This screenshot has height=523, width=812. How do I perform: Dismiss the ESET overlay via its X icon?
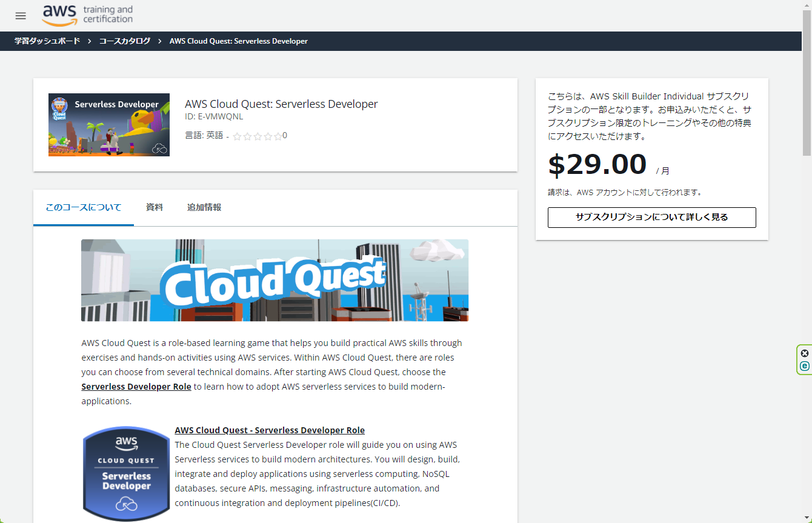point(804,353)
